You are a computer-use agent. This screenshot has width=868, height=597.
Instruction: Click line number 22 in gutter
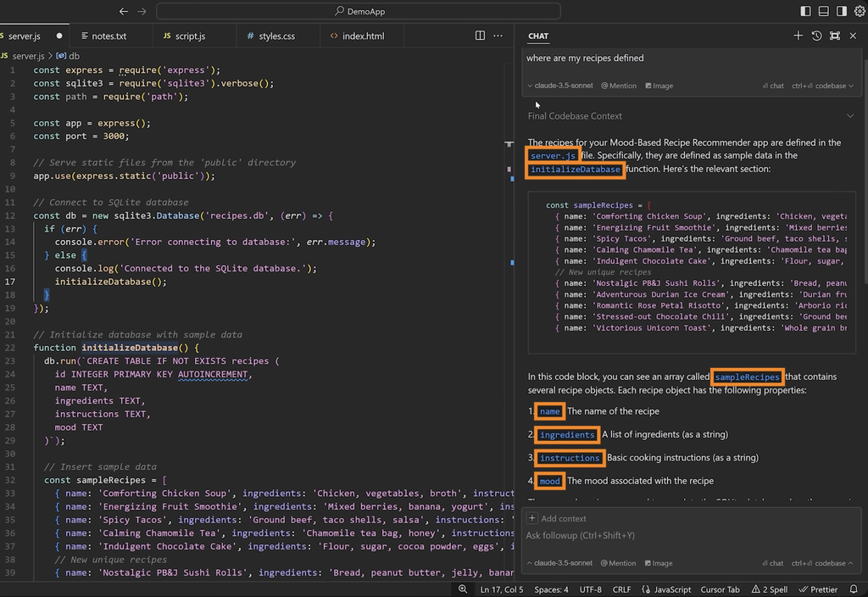click(x=10, y=348)
